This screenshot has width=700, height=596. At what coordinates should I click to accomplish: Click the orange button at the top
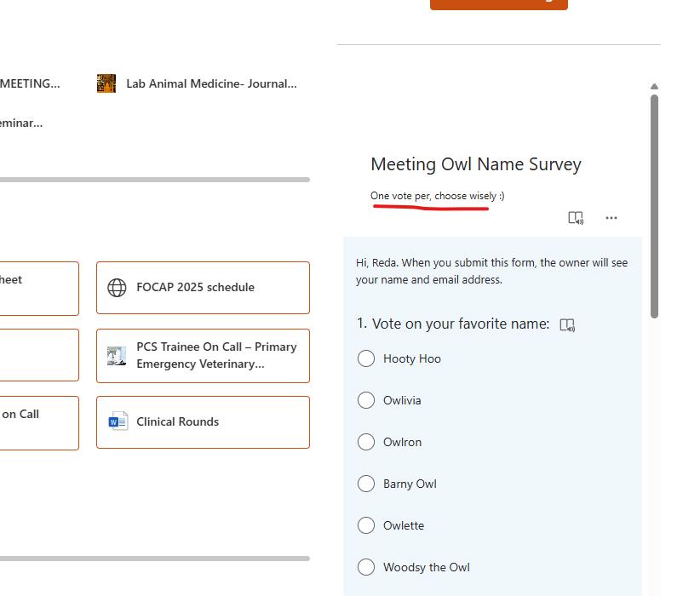coord(499,3)
